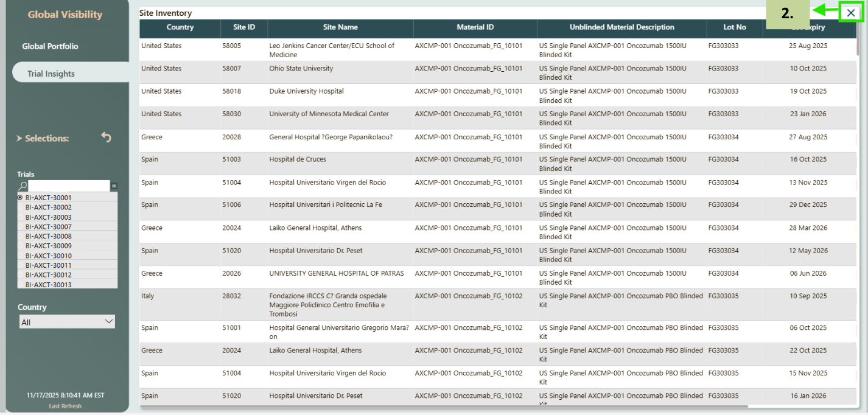This screenshot has height=415, width=868.
Task: Click the Lot No column header
Action: (x=734, y=27)
